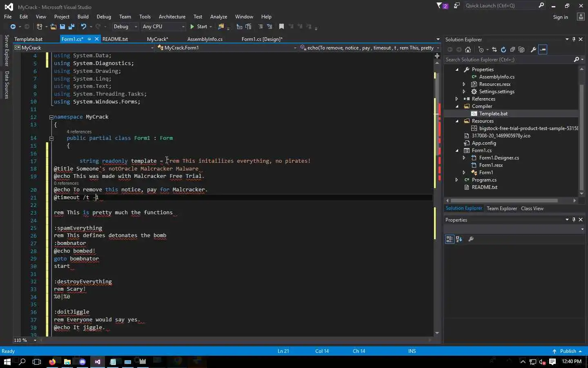The height and width of the screenshot is (368, 588).
Task: Switch to the README.txt tab
Action: click(x=115, y=39)
